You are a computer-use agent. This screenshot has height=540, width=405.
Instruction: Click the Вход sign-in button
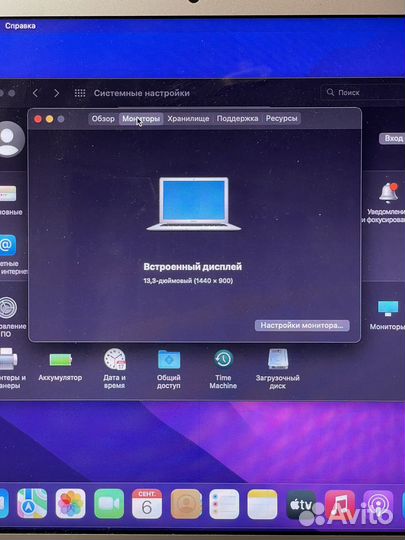pos(393,138)
